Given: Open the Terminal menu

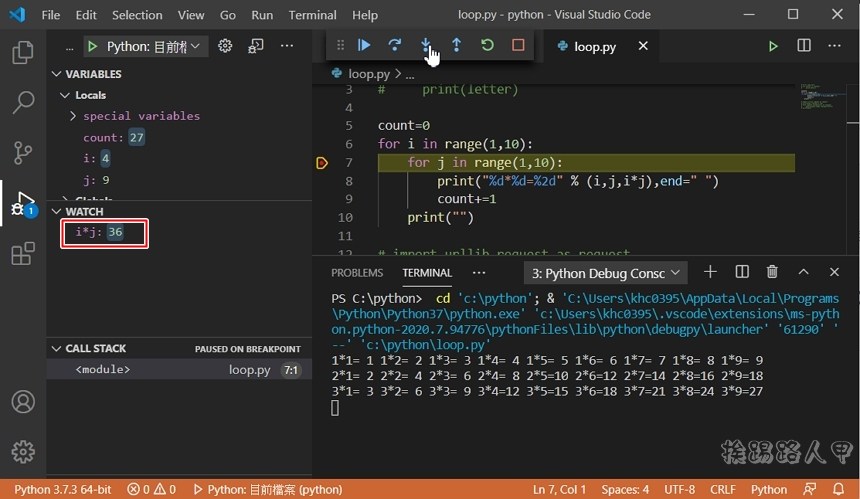Looking at the screenshot, I should tap(312, 15).
